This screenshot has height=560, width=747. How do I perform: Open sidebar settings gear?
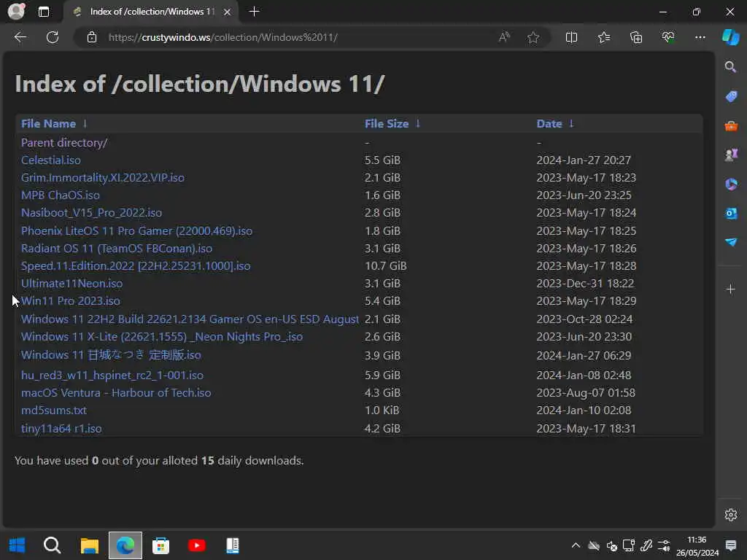(731, 515)
